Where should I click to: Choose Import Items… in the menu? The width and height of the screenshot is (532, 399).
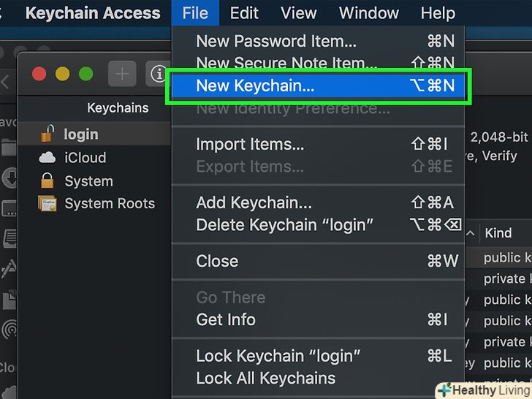click(x=250, y=144)
